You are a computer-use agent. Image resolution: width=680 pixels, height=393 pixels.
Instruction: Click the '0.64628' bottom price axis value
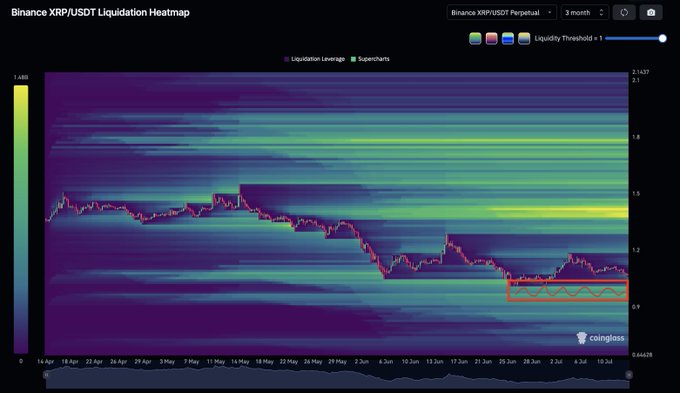[642, 355]
